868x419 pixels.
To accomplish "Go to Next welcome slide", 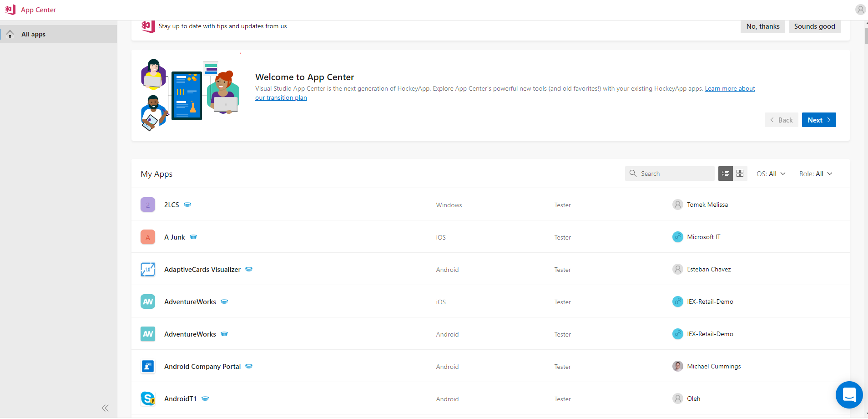I will click(x=819, y=120).
